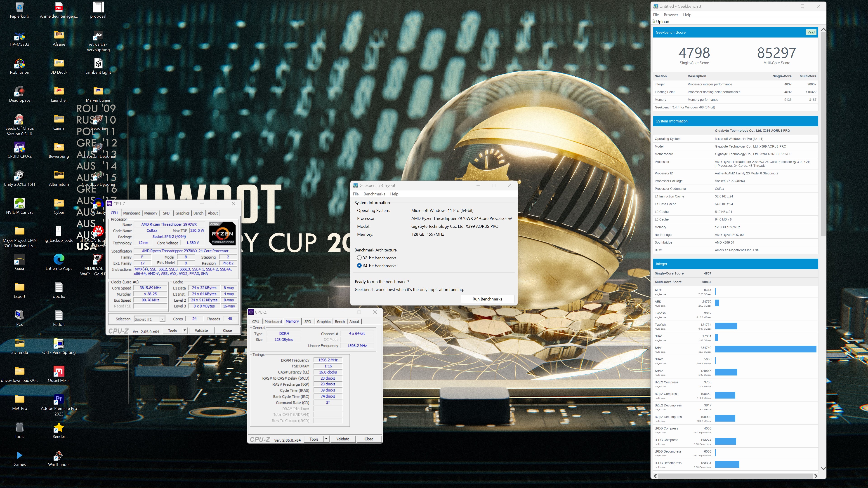Open File menu in Untitled Geekbench 3 window

coord(656,15)
